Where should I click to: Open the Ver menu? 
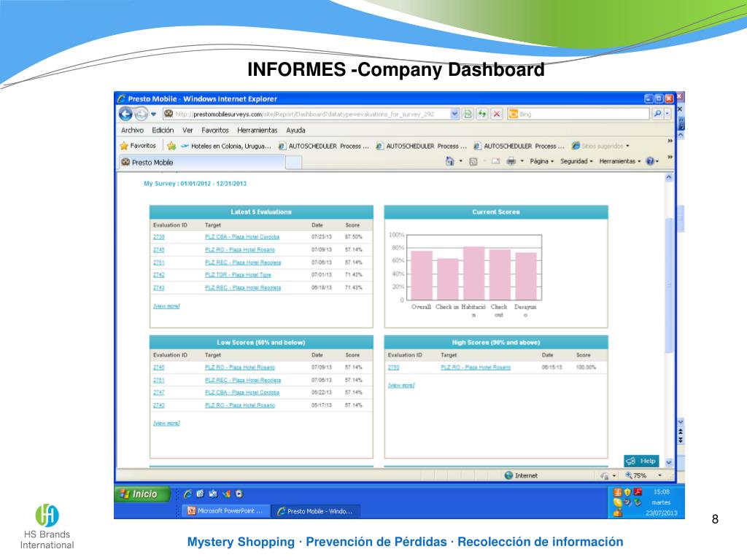(187, 130)
